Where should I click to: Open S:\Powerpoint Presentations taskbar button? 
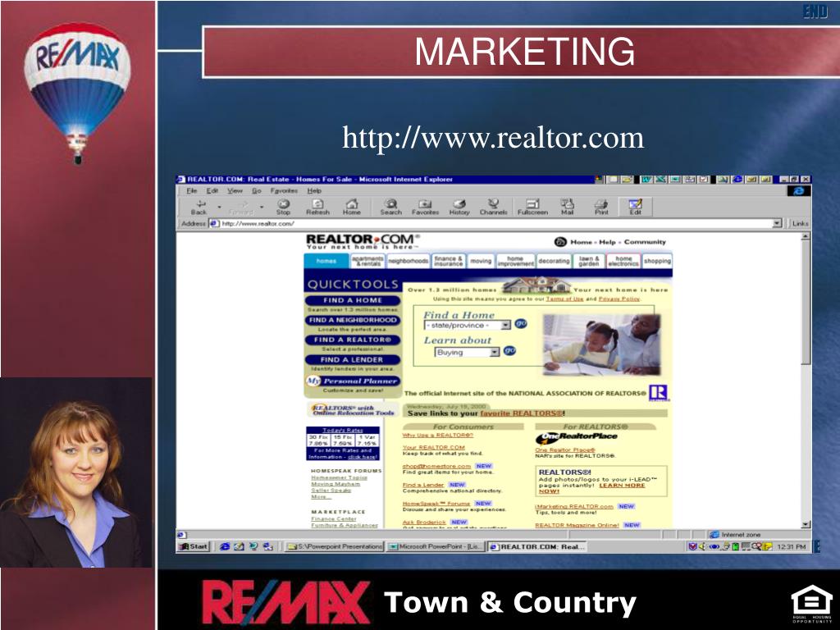335,546
